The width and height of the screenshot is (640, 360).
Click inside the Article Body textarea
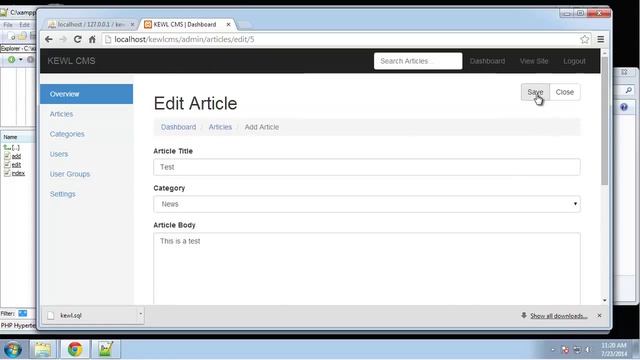(367, 268)
